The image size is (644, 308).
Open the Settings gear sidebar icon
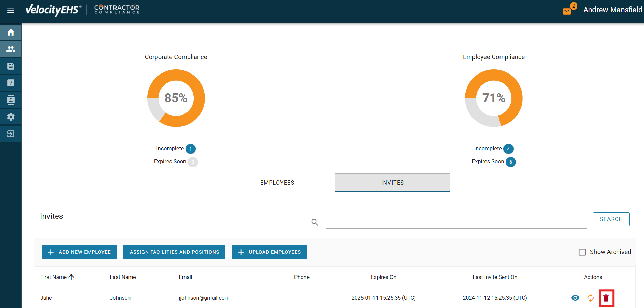coord(11,117)
